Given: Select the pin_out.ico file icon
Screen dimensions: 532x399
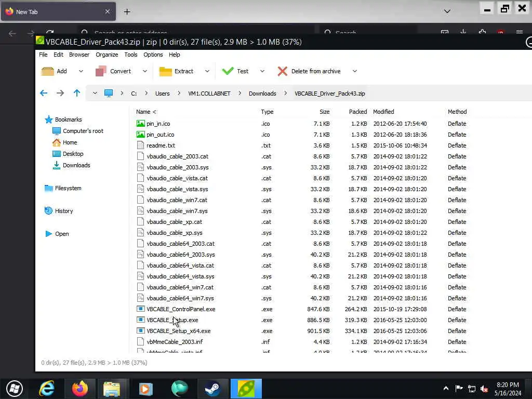Looking at the screenshot, I should coord(140,135).
